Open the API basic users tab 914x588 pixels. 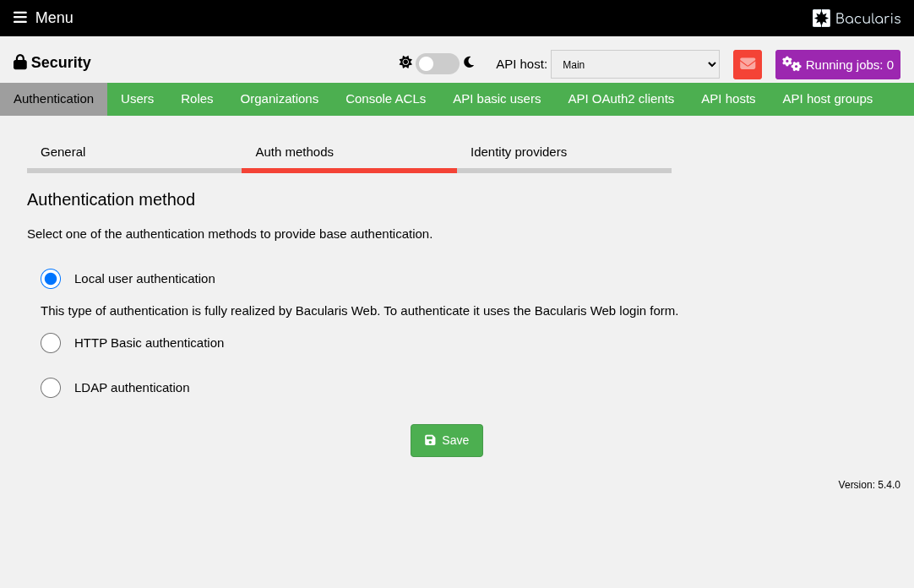[497, 99]
